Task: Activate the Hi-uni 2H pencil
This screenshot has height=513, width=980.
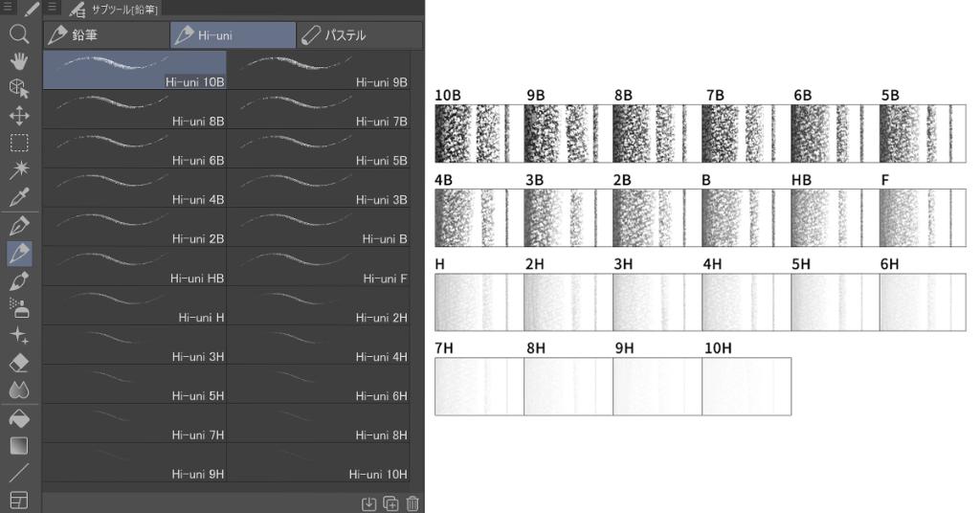Action: click(x=319, y=305)
